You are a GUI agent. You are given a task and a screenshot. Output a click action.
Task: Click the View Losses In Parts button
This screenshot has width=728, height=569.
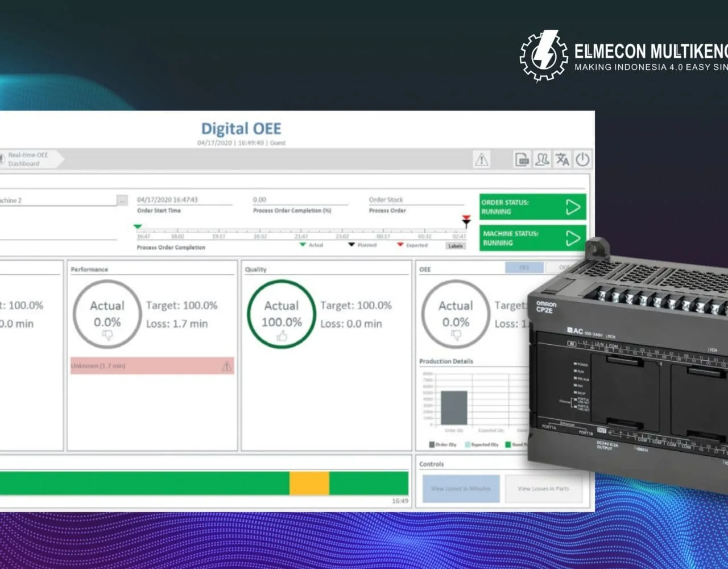point(543,489)
